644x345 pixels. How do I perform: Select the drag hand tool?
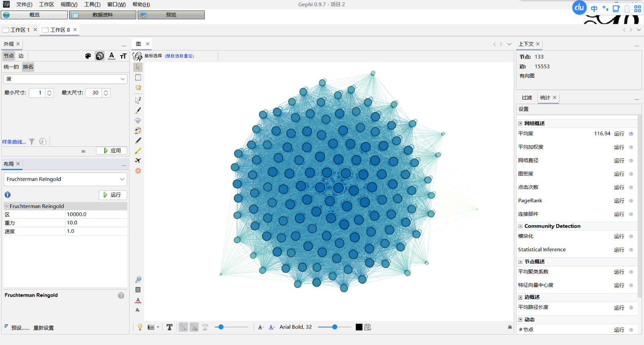pos(138,88)
